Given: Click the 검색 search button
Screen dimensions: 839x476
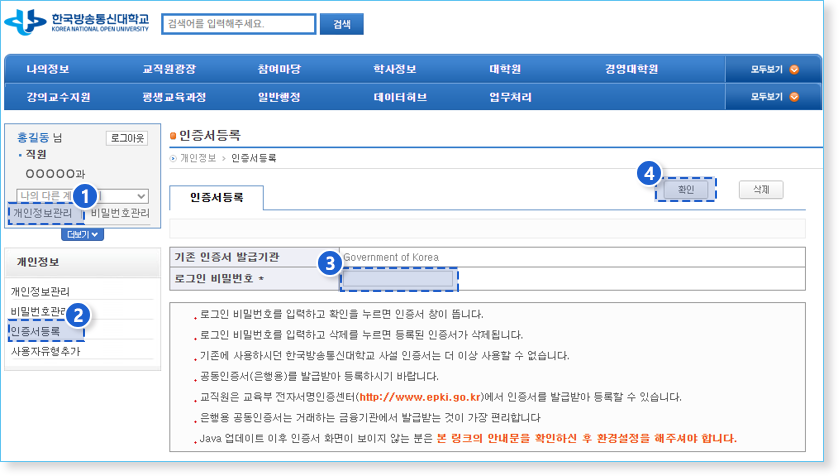Looking at the screenshot, I should tap(341, 24).
